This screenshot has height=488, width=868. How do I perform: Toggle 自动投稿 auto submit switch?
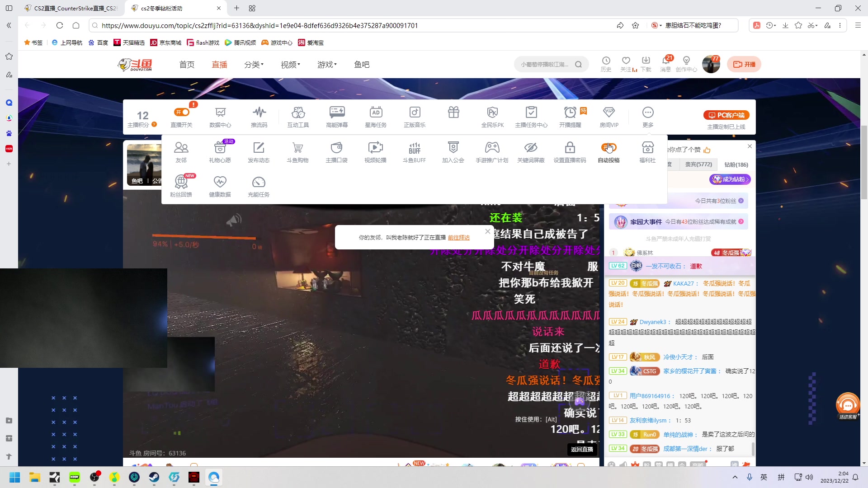click(x=609, y=147)
